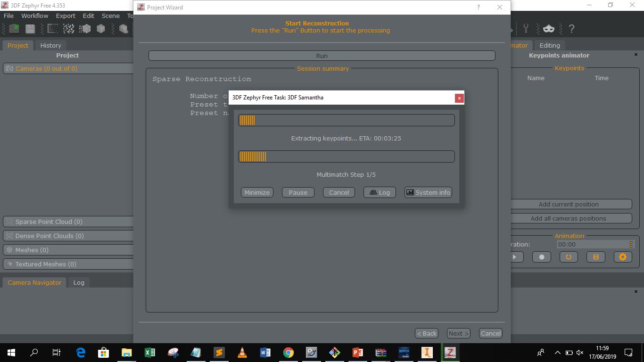Open the Log from task dialog
The height and width of the screenshot is (362, 644).
pyautogui.click(x=380, y=192)
